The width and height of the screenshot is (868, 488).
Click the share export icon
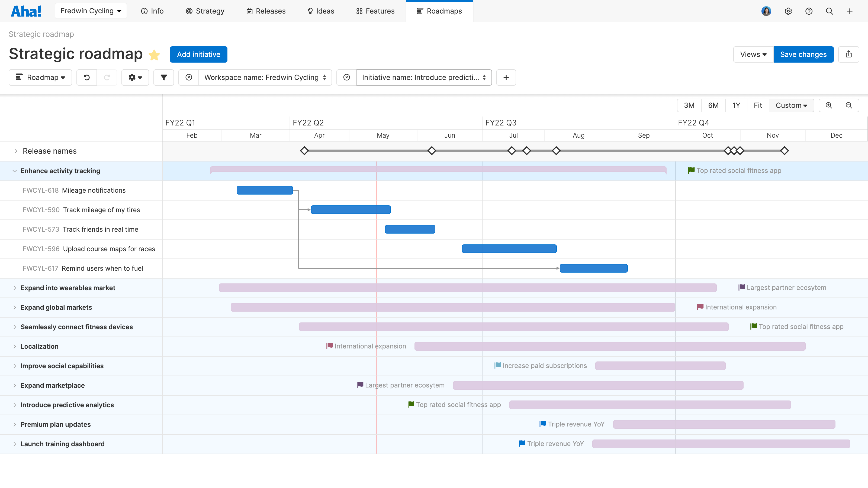(x=848, y=54)
